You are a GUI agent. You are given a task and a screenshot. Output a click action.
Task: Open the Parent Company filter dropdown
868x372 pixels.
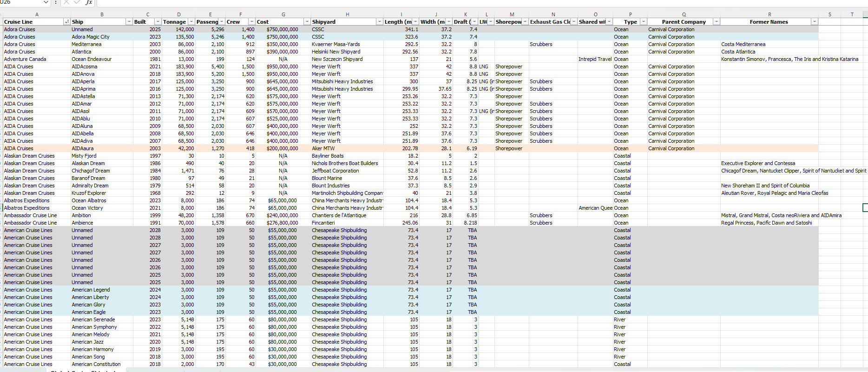[x=717, y=22]
